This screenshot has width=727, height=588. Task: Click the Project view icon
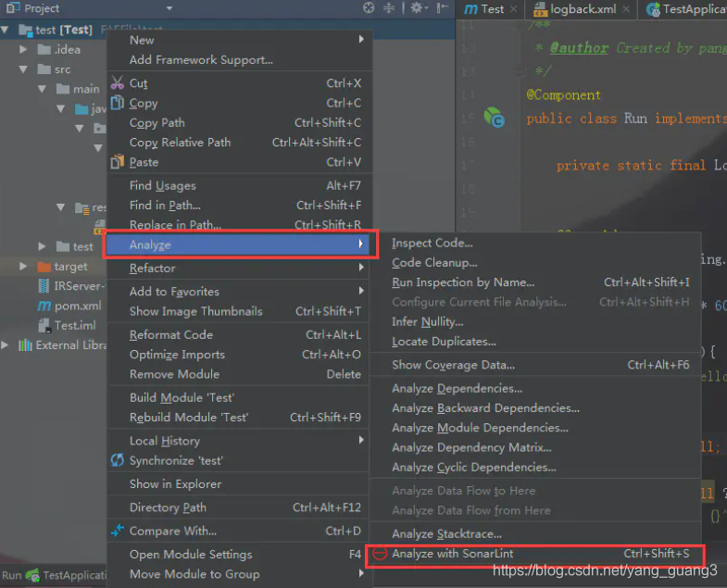click(13, 7)
